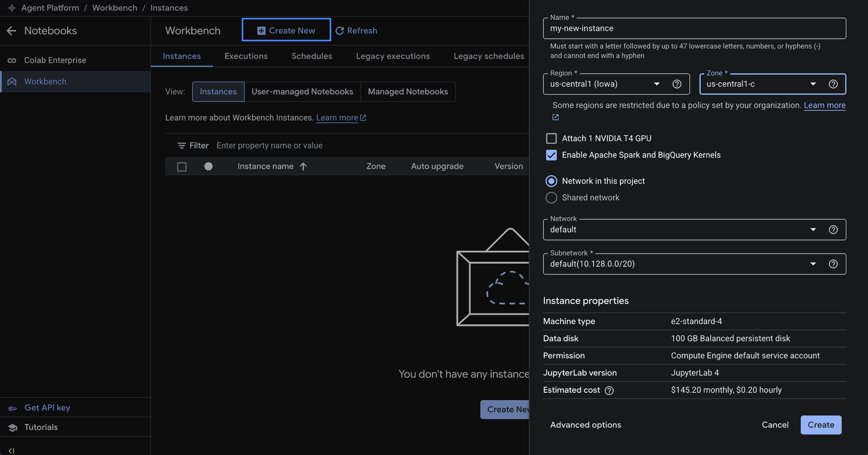Click Create New in Workbench header
Viewport: 868px width, 455px height.
click(286, 30)
